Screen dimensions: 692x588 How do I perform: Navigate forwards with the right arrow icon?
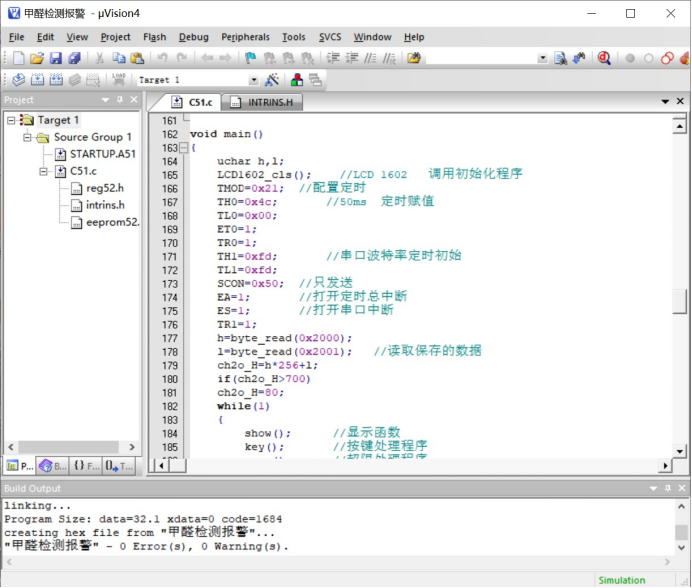[225, 58]
